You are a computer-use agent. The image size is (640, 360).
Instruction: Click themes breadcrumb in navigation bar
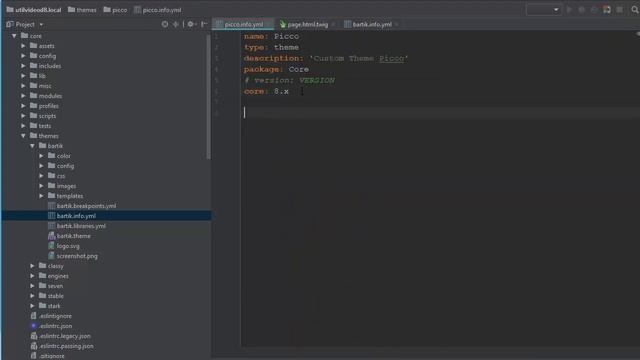(82, 10)
